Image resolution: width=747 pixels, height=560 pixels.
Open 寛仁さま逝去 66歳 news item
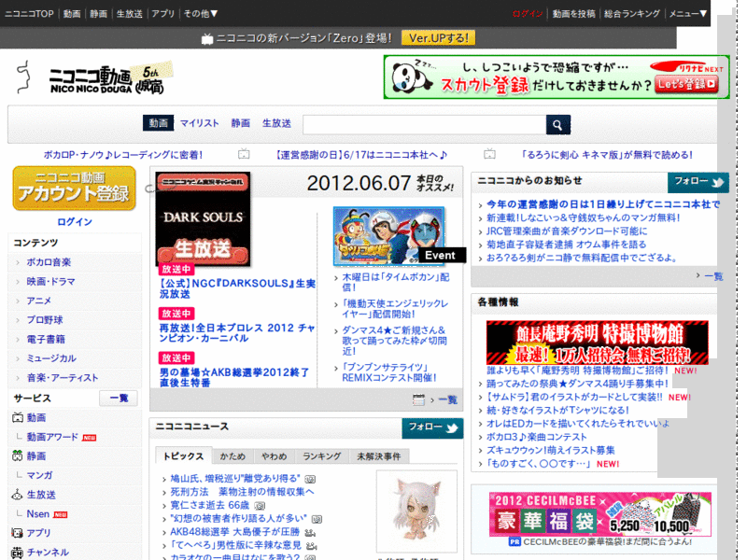tap(210, 505)
